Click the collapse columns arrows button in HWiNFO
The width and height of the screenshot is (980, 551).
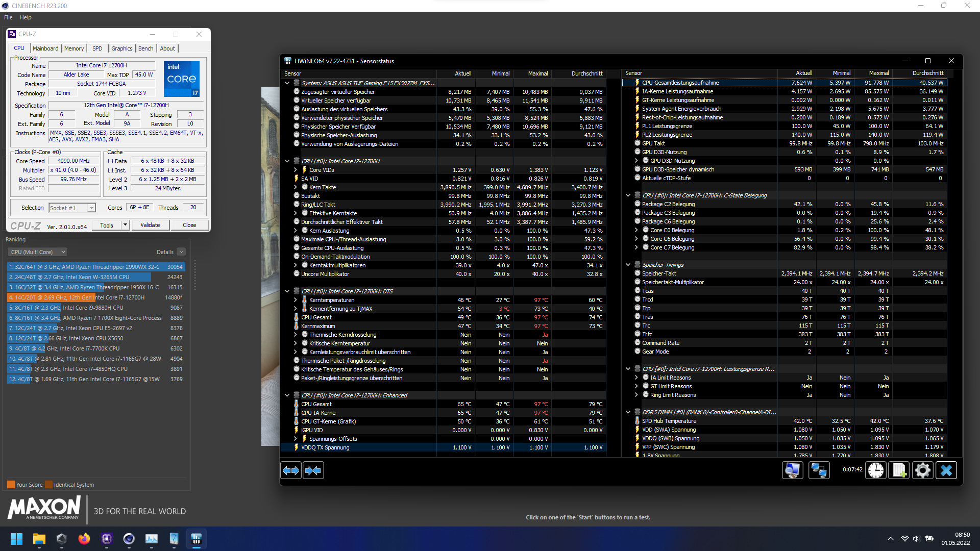pyautogui.click(x=313, y=470)
